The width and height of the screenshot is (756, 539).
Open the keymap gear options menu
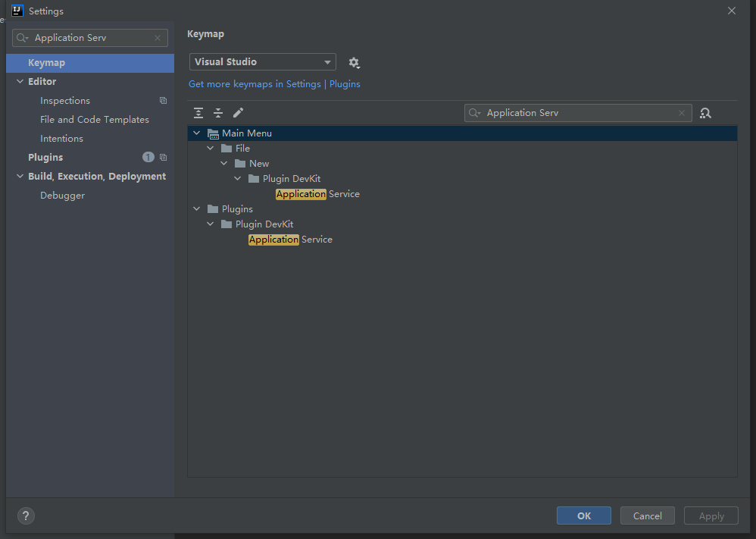[x=354, y=63]
